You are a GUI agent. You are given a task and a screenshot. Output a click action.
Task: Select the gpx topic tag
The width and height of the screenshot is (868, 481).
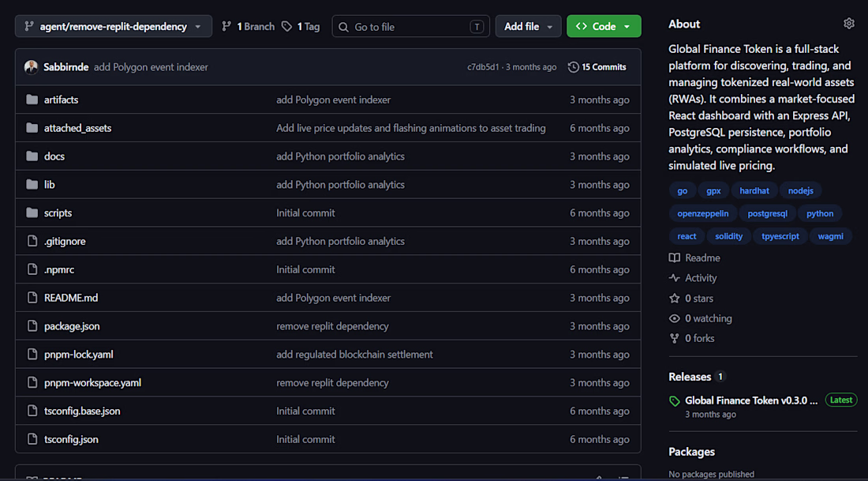(x=713, y=190)
